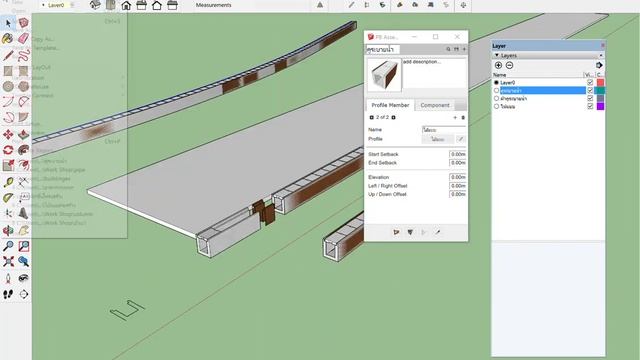Select the Zoom Window tool
Viewport: 640px width, 360px height.
click(x=24, y=246)
